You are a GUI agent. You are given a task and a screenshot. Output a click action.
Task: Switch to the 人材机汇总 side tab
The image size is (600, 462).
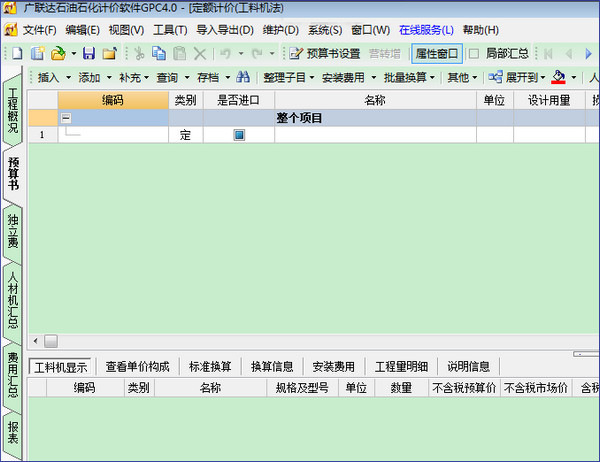(13, 300)
